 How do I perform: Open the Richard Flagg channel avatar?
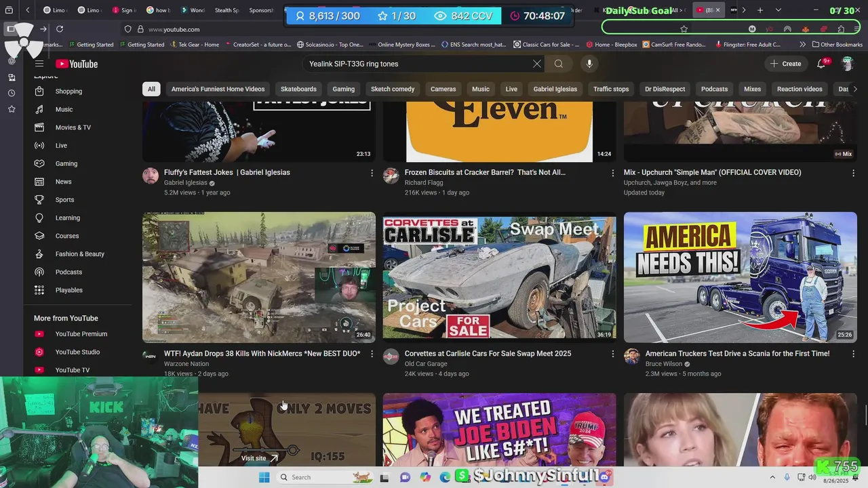point(391,176)
